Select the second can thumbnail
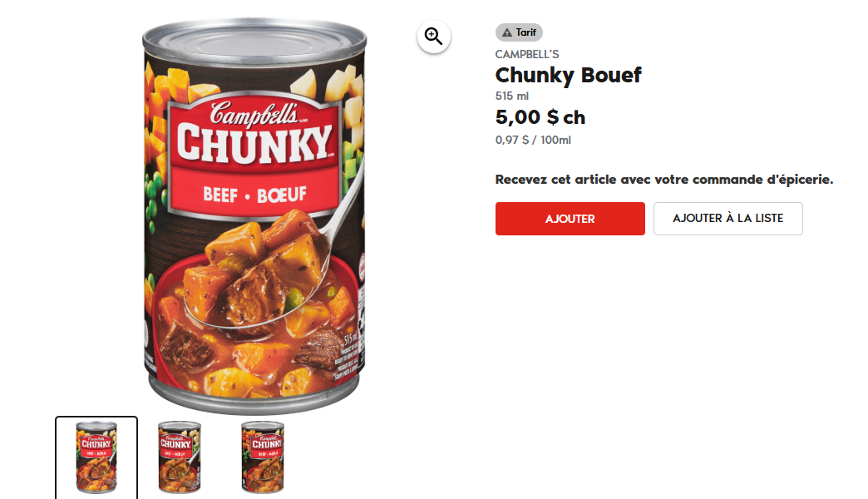Image resolution: width=868 pixels, height=499 pixels. coord(180,457)
